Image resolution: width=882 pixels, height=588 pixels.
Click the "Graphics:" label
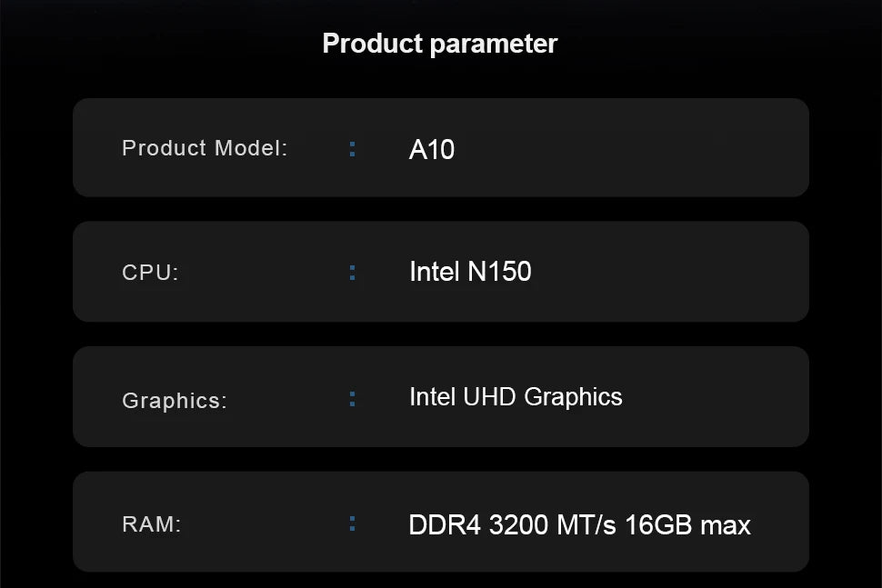click(175, 400)
